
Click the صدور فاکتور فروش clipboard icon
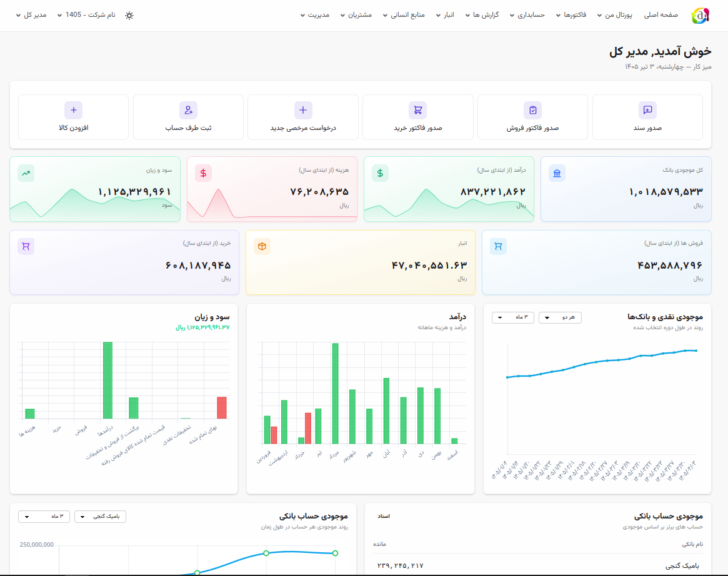click(532, 110)
